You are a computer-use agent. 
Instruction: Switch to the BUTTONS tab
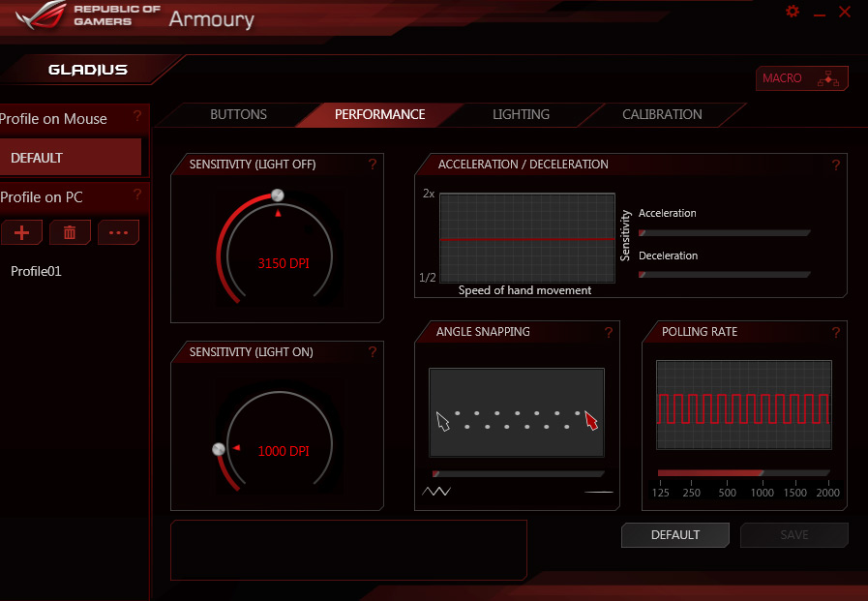[238, 114]
